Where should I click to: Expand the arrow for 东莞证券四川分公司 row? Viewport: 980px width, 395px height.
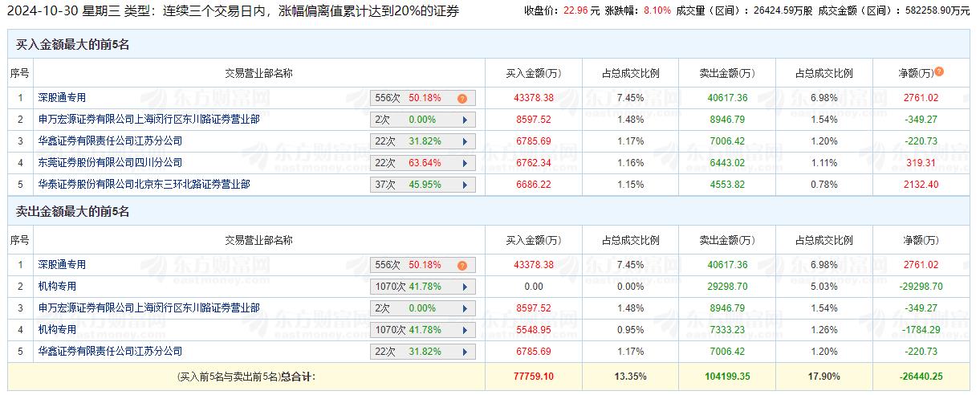(465, 163)
